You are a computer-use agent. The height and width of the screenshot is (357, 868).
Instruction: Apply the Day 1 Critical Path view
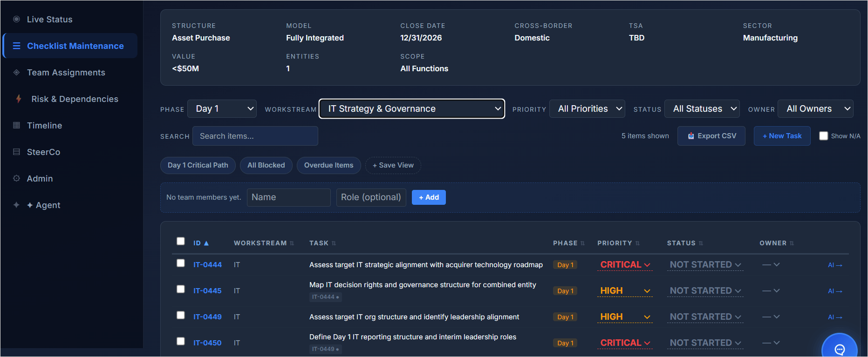(198, 165)
